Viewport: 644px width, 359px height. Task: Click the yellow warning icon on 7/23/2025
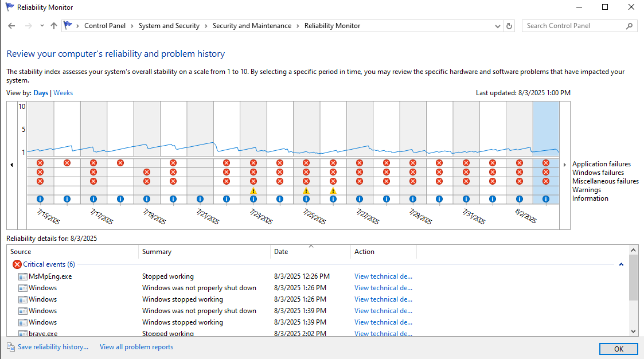tap(253, 190)
